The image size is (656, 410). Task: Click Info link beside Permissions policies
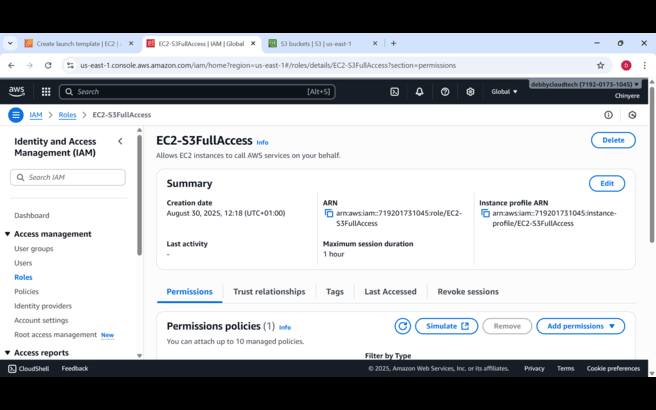[x=285, y=327]
